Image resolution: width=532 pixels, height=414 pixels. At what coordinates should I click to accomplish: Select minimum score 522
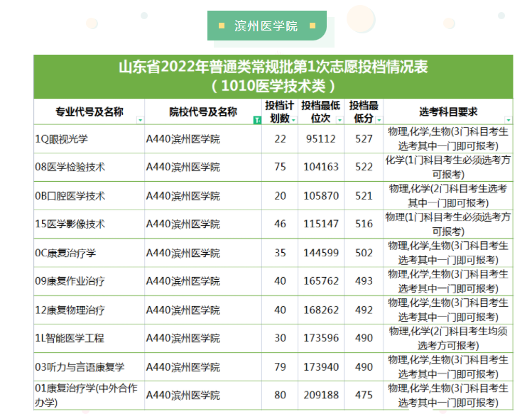[364, 167]
